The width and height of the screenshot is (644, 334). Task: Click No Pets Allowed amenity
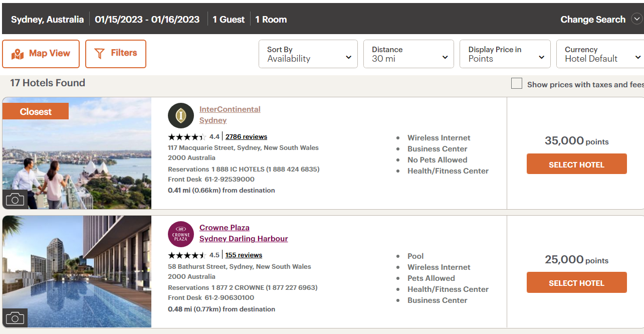437,159
